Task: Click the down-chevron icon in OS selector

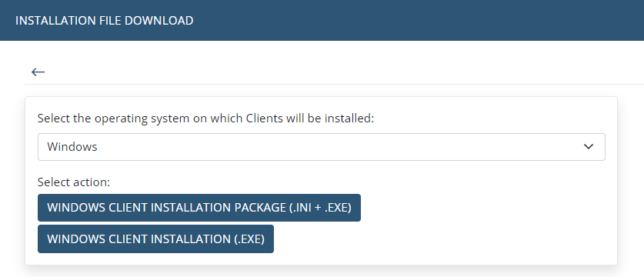Action: coord(589,147)
